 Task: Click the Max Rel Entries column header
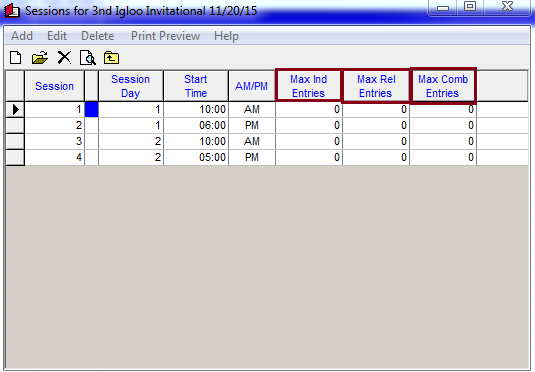pyautogui.click(x=376, y=86)
